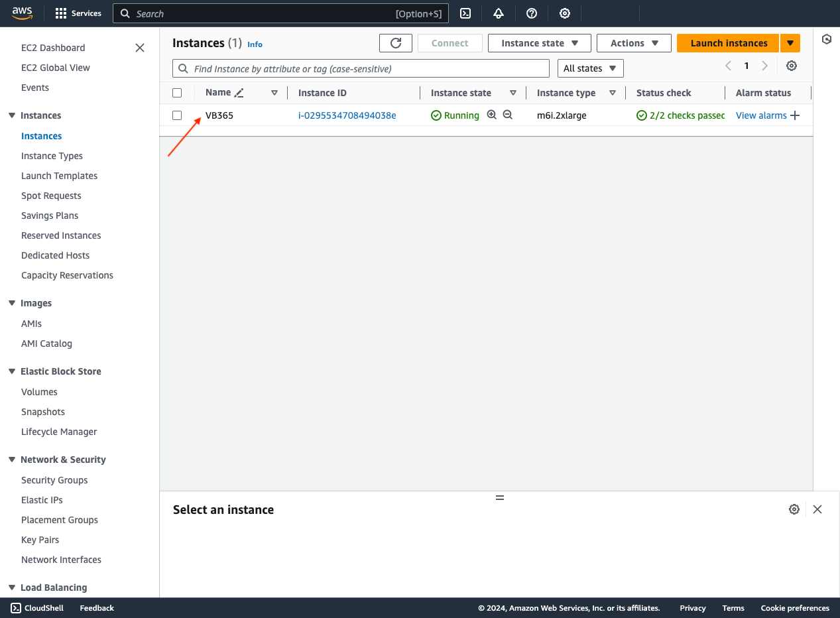840x618 pixels.
Task: Click the Launch instances button
Action: [x=727, y=42]
